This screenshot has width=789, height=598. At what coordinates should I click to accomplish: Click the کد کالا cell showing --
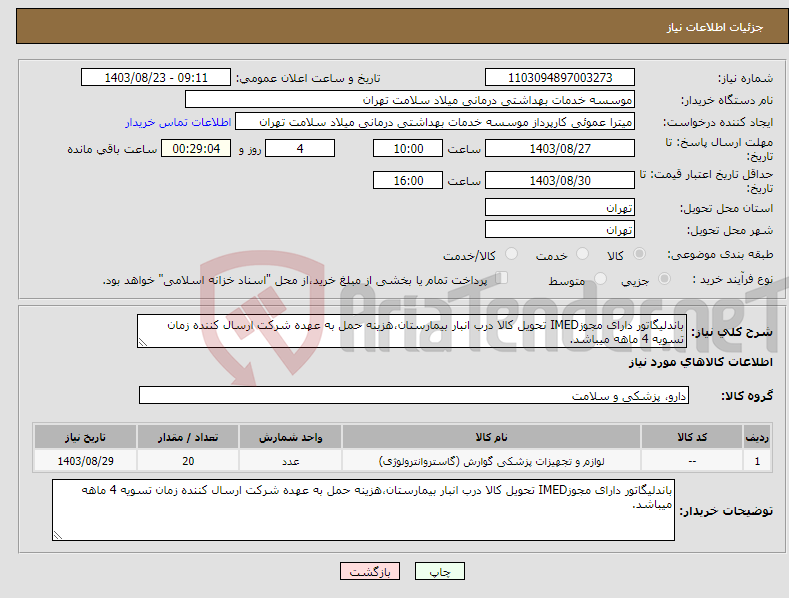point(692,461)
